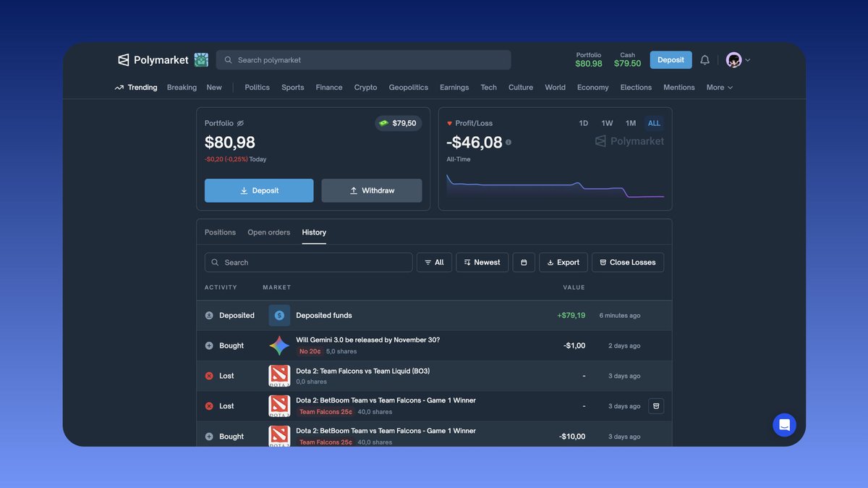Screen dimensions: 868x488
Task: Click the Bought plus icon on Gemini row
Action: click(209, 345)
